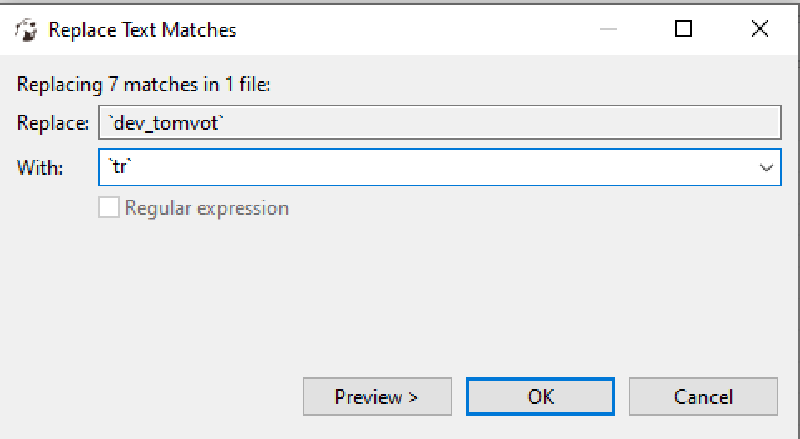Click the "Regular expression" checkbox label text
Screen dimensions: 800x439
pos(207,208)
